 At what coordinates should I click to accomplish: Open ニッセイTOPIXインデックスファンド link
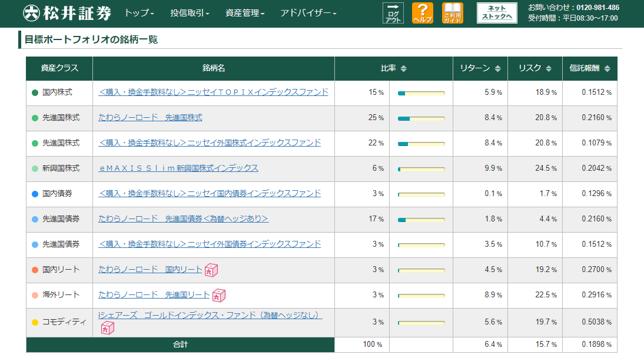coord(213,92)
